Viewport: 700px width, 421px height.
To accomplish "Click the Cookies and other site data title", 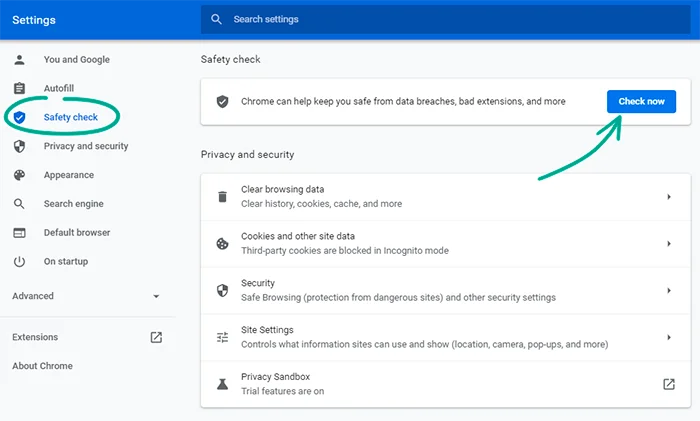I will [x=298, y=236].
